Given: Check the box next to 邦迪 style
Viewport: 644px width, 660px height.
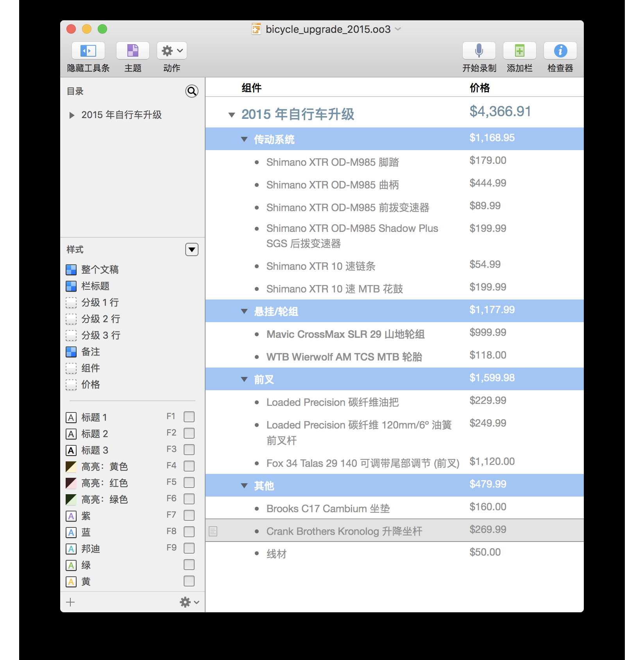Looking at the screenshot, I should click(x=189, y=548).
